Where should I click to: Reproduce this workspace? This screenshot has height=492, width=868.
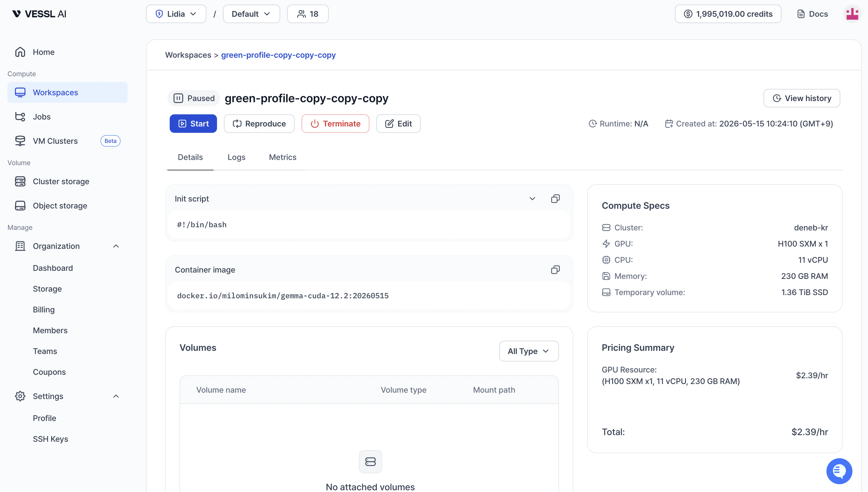click(x=259, y=124)
